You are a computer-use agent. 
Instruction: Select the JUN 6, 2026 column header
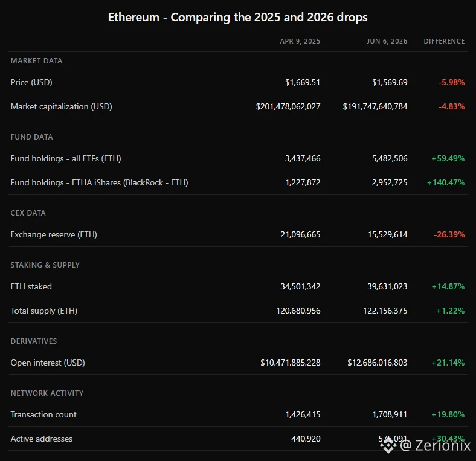click(387, 41)
